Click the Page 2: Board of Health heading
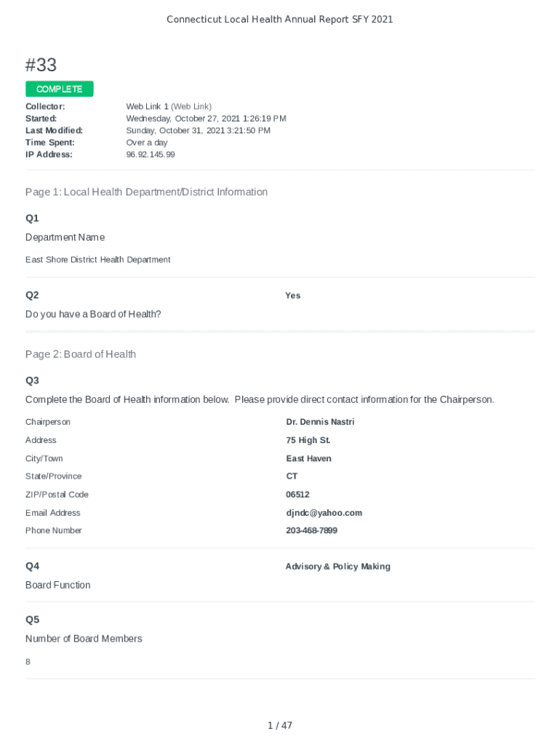 pyautogui.click(x=81, y=354)
